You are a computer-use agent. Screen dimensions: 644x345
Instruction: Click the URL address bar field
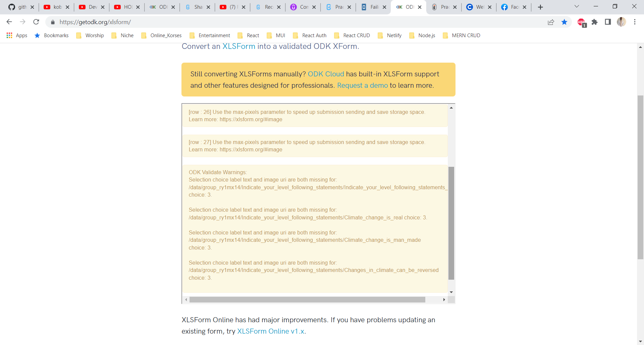click(x=268, y=22)
